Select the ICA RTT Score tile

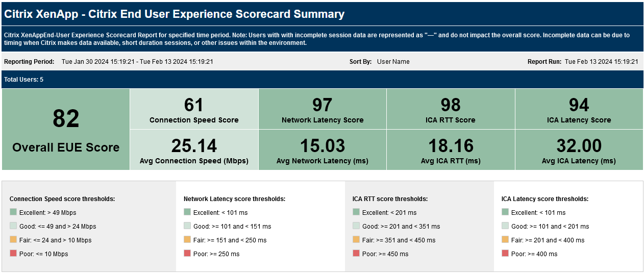point(451,109)
